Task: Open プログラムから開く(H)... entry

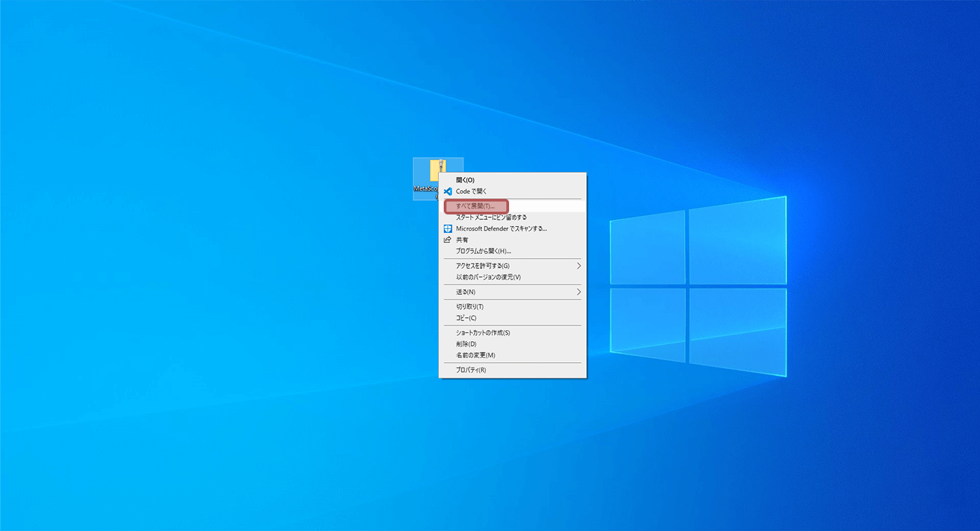Action: [x=483, y=251]
